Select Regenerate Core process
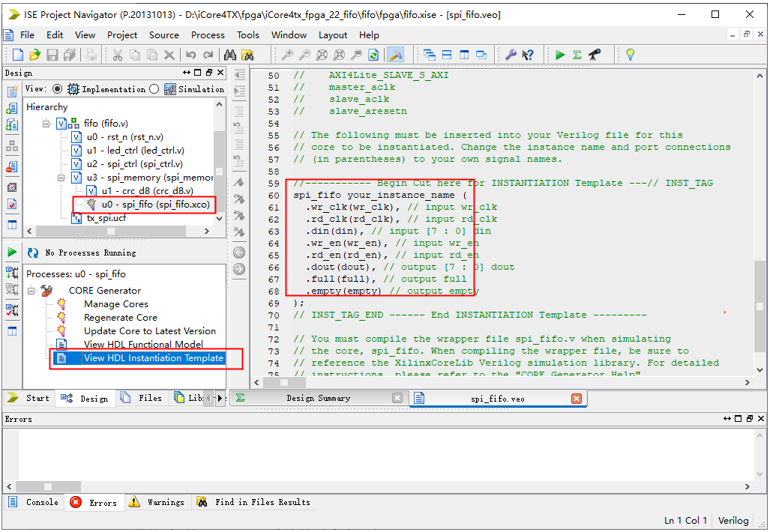 point(120,318)
